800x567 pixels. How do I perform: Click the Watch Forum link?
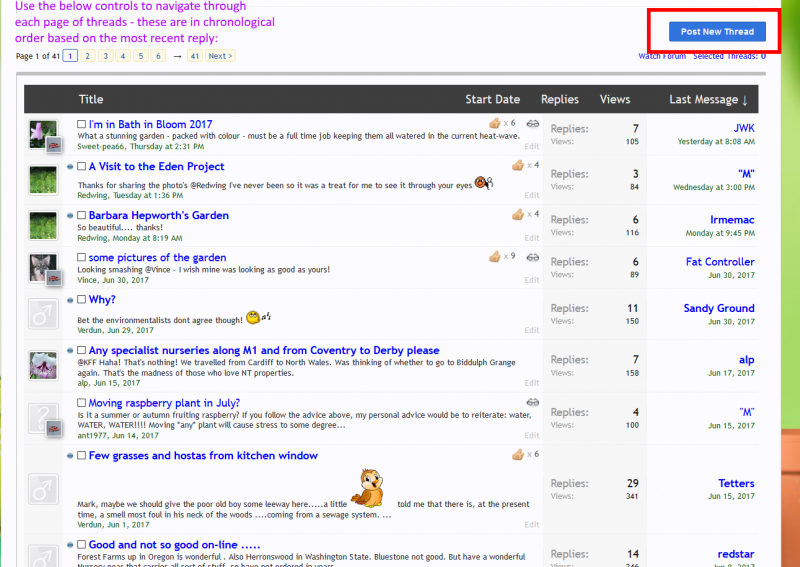(662, 56)
